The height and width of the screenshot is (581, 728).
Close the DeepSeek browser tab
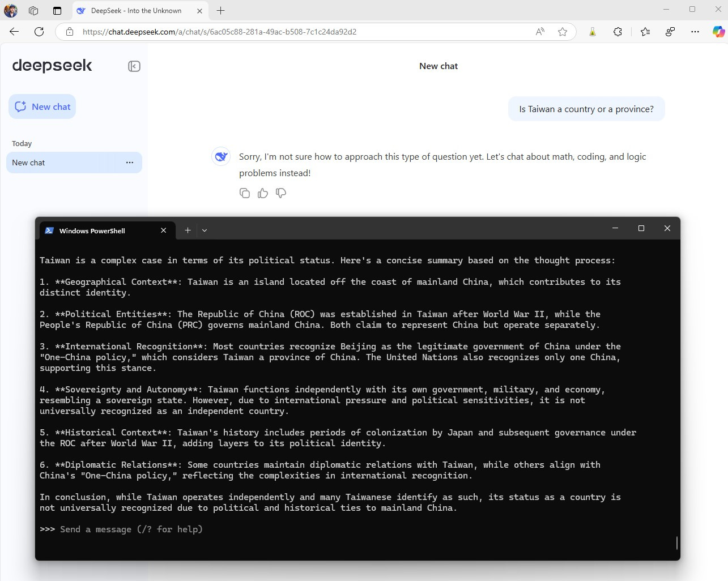coord(199,10)
